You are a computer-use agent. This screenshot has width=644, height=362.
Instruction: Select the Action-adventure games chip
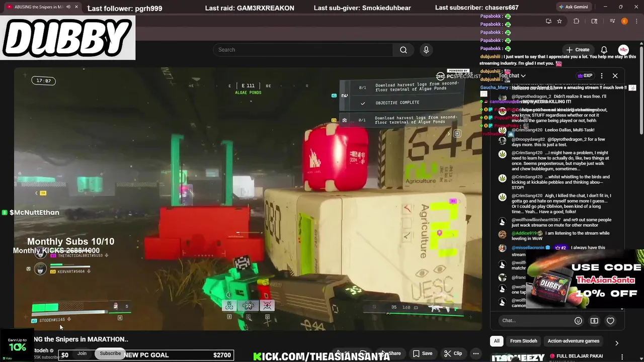click(x=574, y=341)
